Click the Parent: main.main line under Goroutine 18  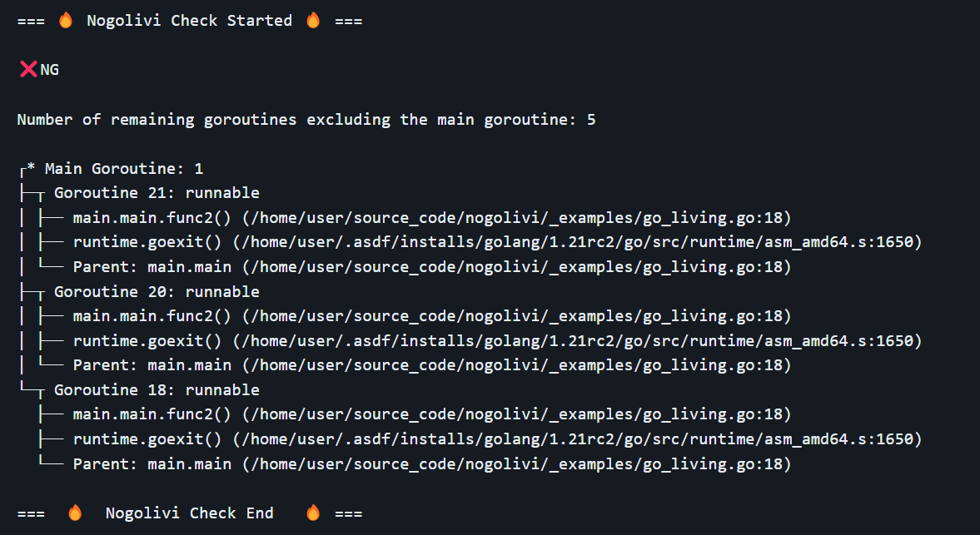point(152,463)
